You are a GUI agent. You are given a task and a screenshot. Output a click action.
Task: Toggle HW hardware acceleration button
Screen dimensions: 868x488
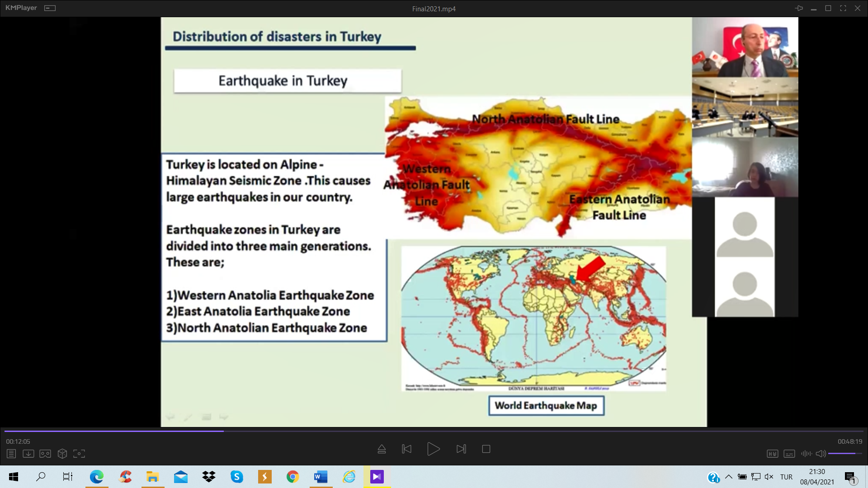(x=772, y=454)
